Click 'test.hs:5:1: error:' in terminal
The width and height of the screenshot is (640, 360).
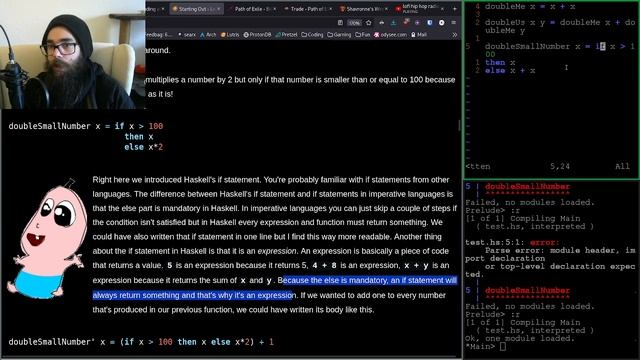512,242
